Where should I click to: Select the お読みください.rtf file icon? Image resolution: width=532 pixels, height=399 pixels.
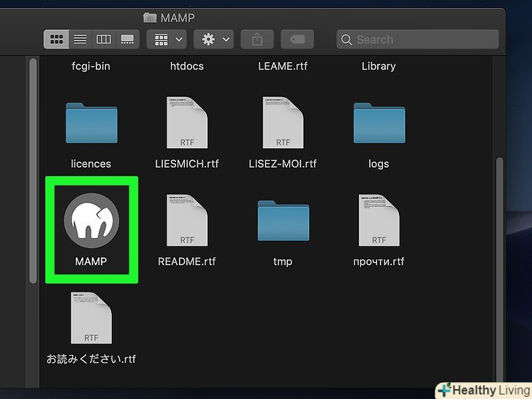point(91,318)
